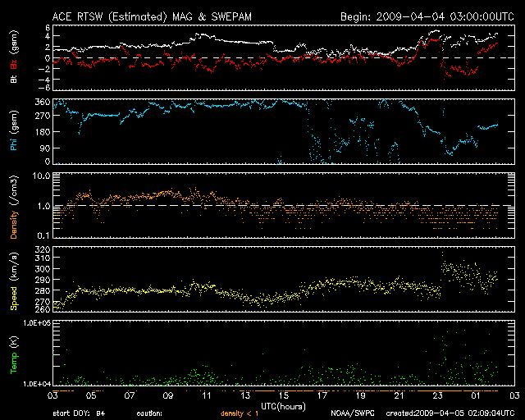525x420 pixels.
Task: Click the 'NOAA/SWPC' credit text
Action: coord(353,413)
